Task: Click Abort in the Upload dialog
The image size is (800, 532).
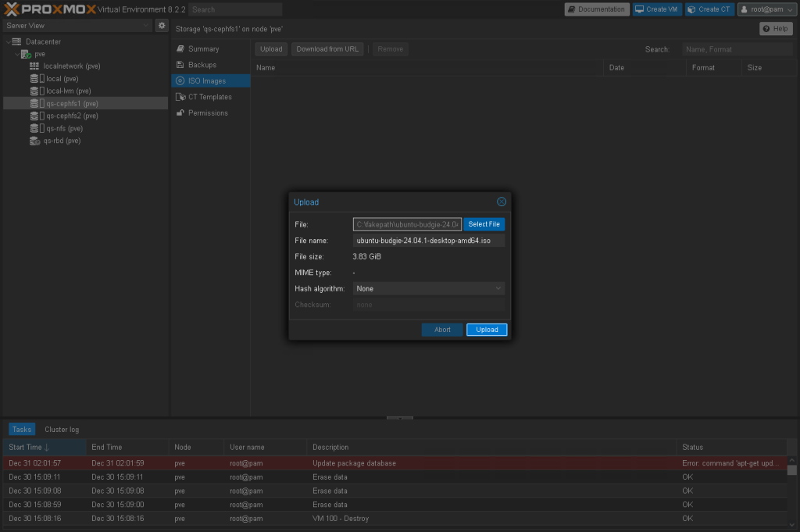Action: coord(442,330)
